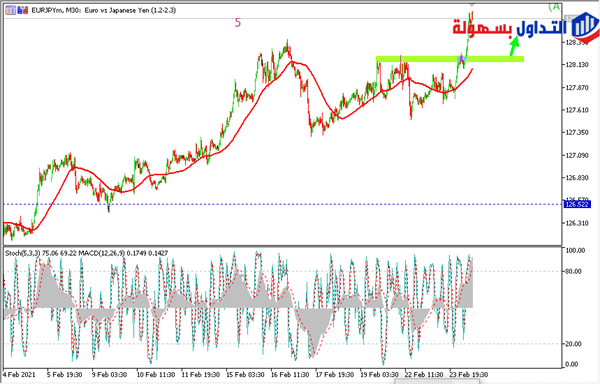Click the 15 Feb 03:30 time label
Screen dimensions: 600x384
[245, 374]
